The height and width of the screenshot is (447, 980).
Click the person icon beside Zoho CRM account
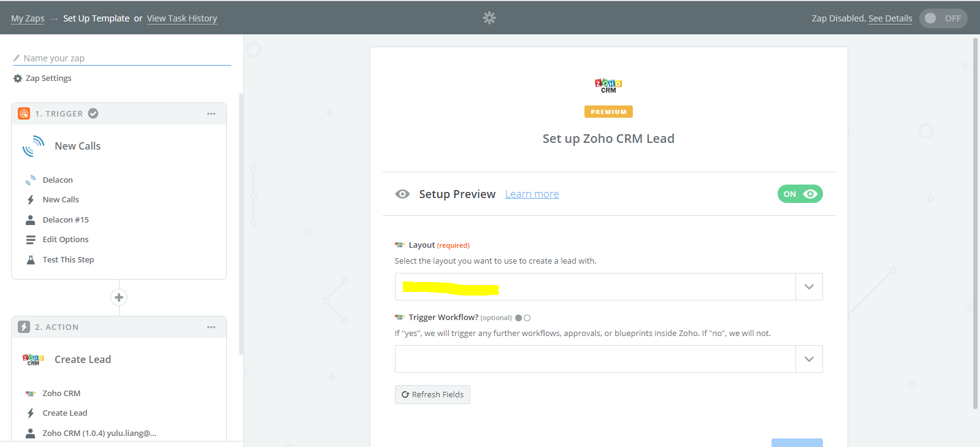[x=31, y=433]
